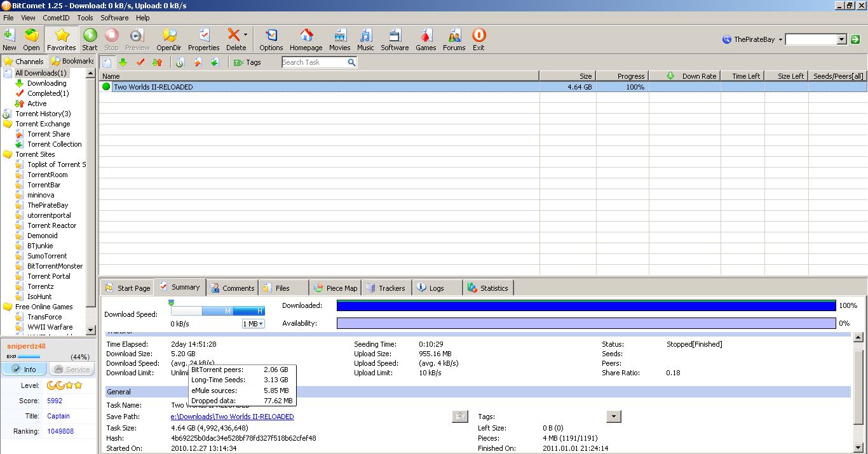Viewport: 868px width, 454px height.
Task: Open the Tags dropdown in General section
Action: pos(614,417)
